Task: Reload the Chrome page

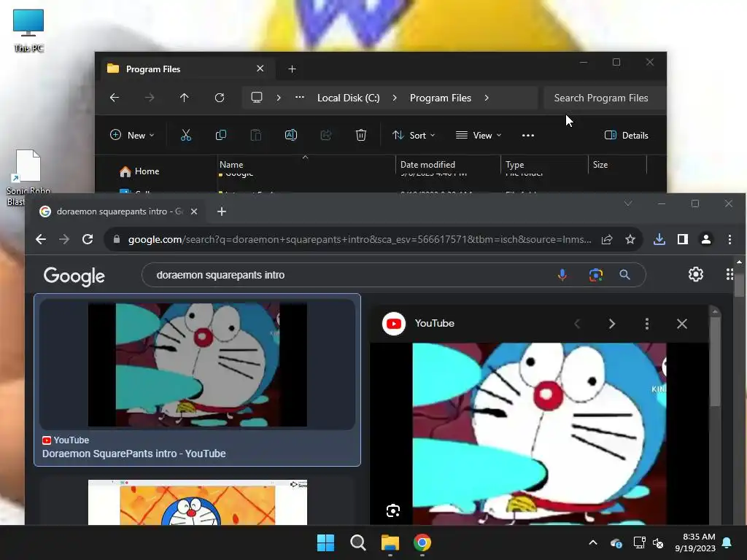Action: point(88,239)
